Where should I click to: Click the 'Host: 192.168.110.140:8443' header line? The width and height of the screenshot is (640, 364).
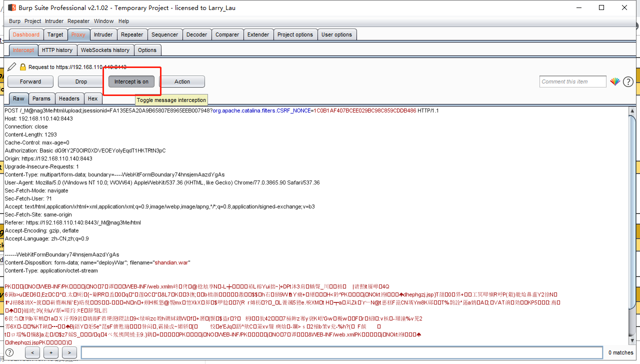point(39,118)
